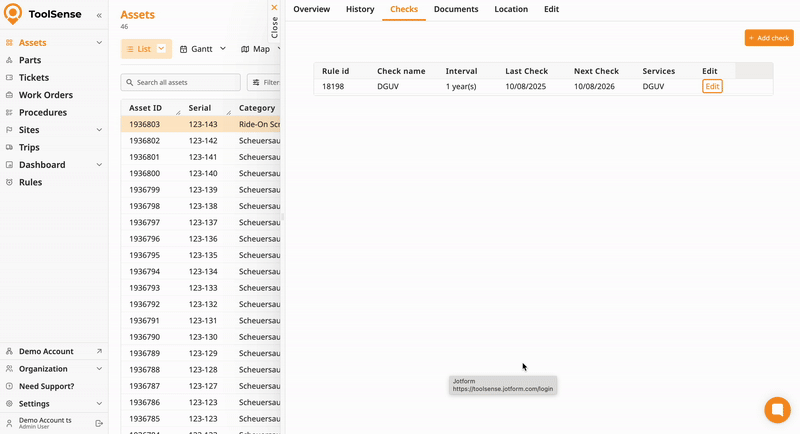Image resolution: width=800 pixels, height=434 pixels.
Task: Expand the Organization submenu chevron
Action: tap(99, 369)
